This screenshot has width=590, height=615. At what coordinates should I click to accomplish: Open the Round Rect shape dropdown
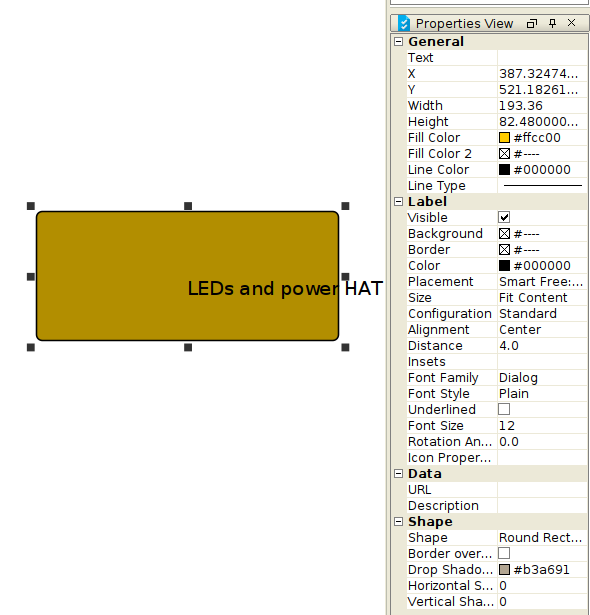point(542,537)
